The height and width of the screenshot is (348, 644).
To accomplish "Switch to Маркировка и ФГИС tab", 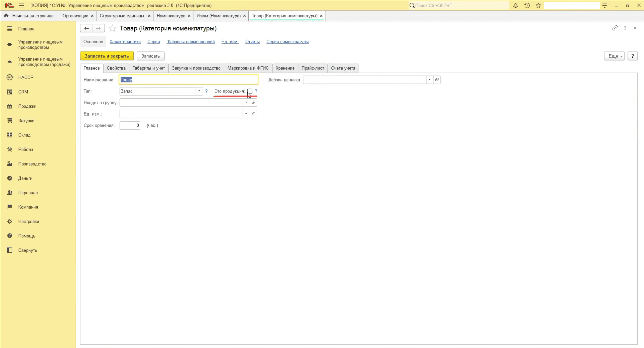I will [248, 68].
